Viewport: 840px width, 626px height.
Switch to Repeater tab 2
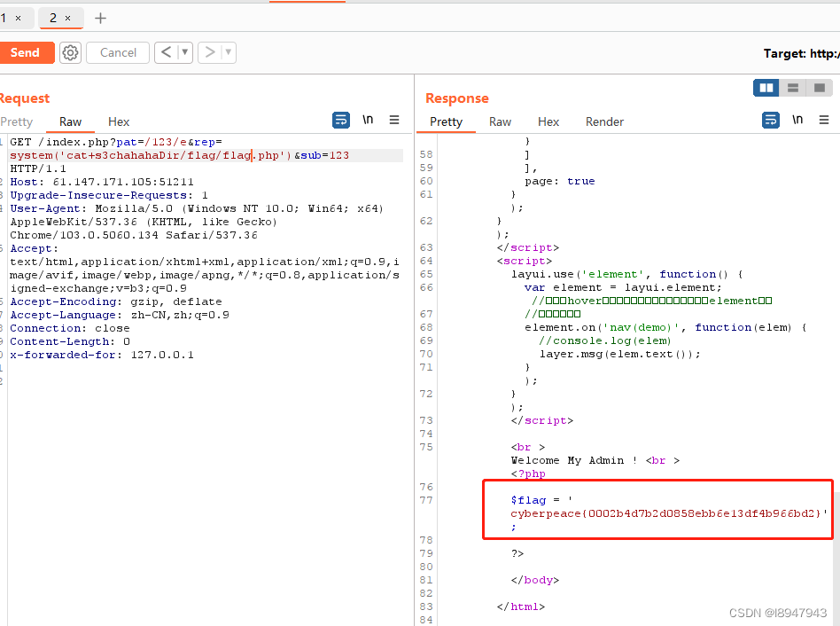(x=53, y=19)
